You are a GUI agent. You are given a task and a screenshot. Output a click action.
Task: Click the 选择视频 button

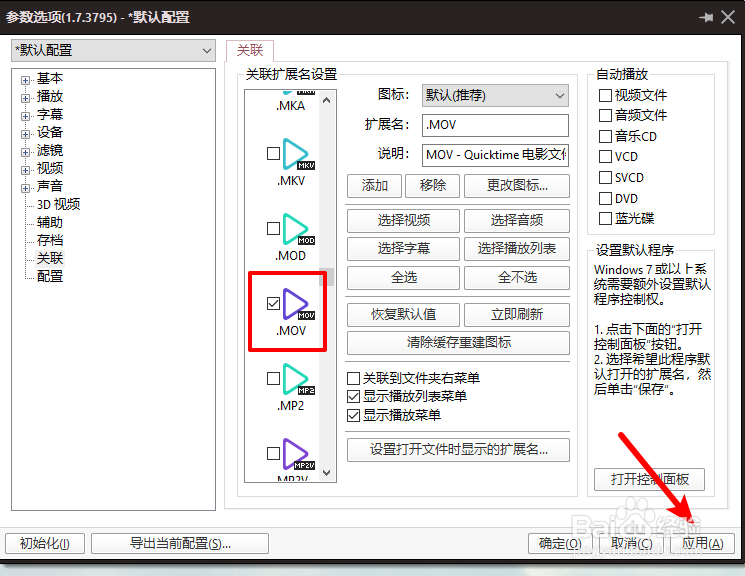pos(403,221)
